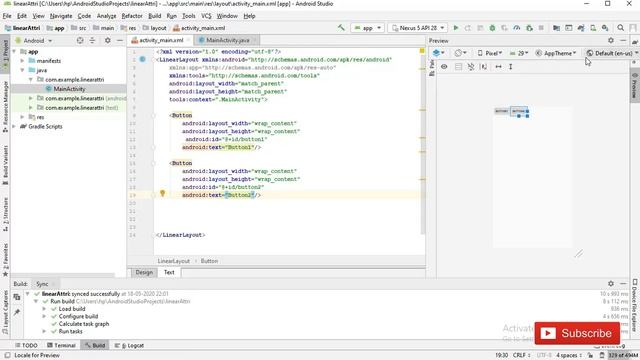This screenshot has height=360, width=640.
Task: Hide the Preview panel with minus icon
Action: [623, 40]
